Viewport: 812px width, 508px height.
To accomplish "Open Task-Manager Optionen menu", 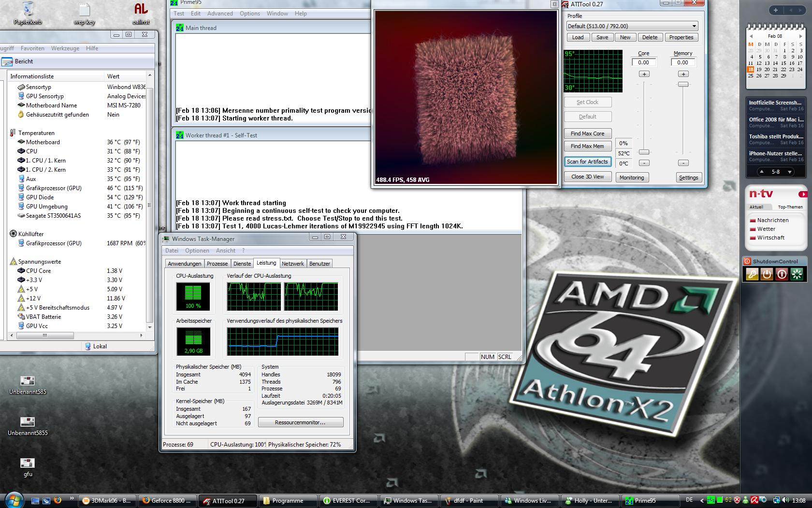I will tap(197, 251).
